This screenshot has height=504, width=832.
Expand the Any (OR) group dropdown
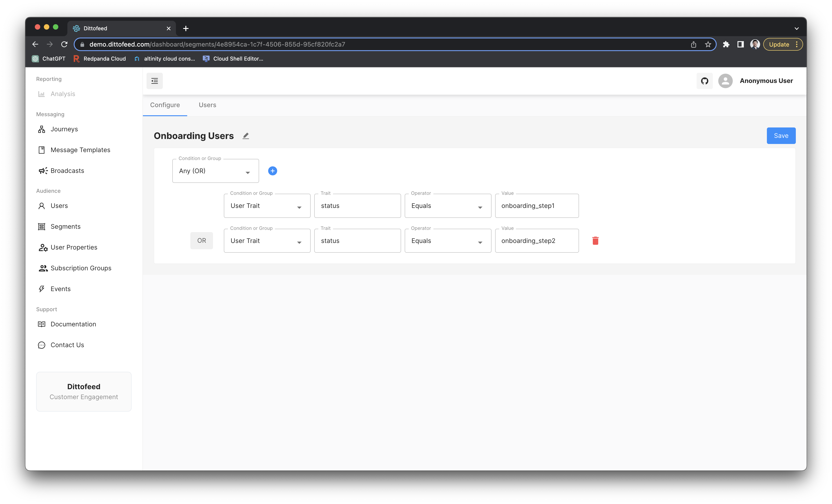(215, 171)
